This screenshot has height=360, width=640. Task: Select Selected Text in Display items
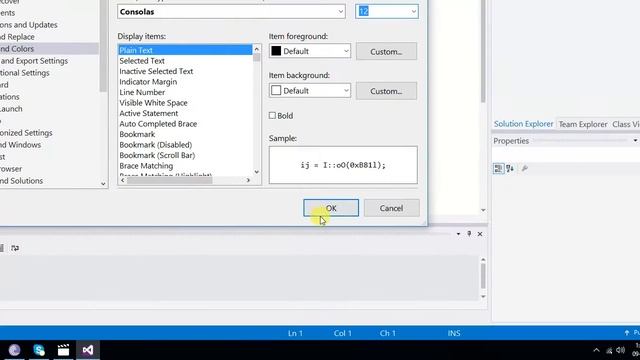pos(142,61)
